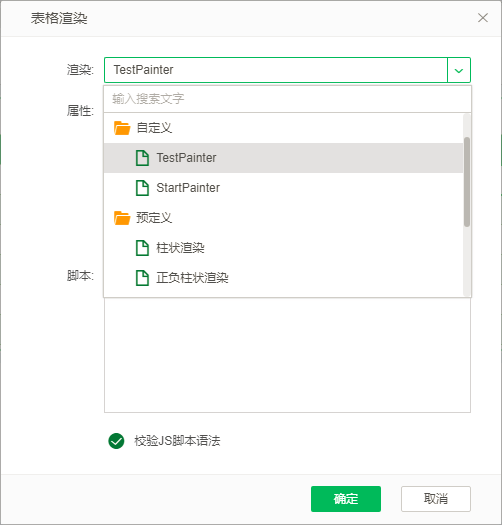Choose TestPainter from the dropdown list
The height and width of the screenshot is (525, 502).
(283, 158)
